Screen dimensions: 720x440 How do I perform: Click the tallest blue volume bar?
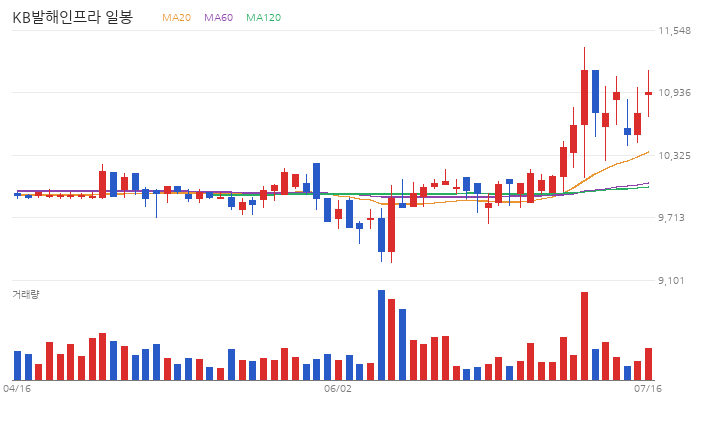(381, 335)
